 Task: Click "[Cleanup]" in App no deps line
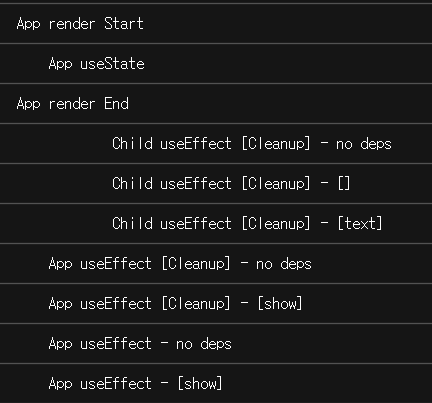(196, 264)
